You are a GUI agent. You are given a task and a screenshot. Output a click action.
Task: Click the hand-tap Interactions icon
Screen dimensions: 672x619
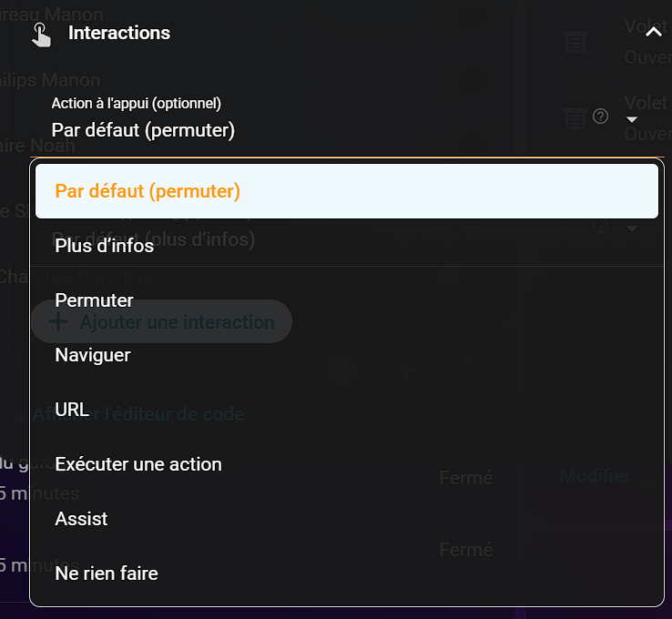[x=41, y=34]
